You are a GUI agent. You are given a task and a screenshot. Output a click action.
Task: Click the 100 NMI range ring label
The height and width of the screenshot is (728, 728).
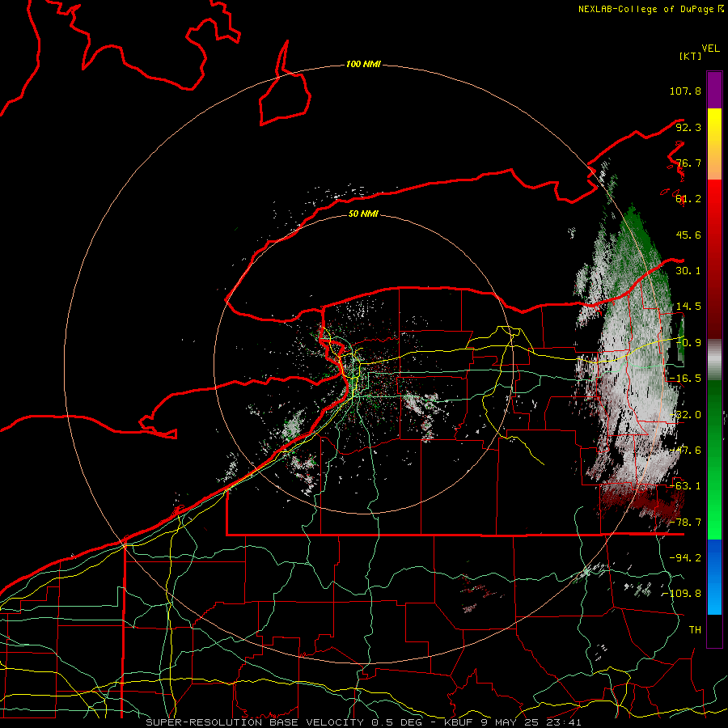363,64
